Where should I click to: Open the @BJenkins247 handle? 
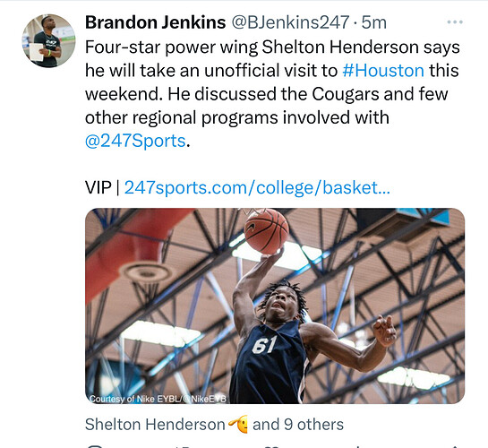tap(290, 22)
